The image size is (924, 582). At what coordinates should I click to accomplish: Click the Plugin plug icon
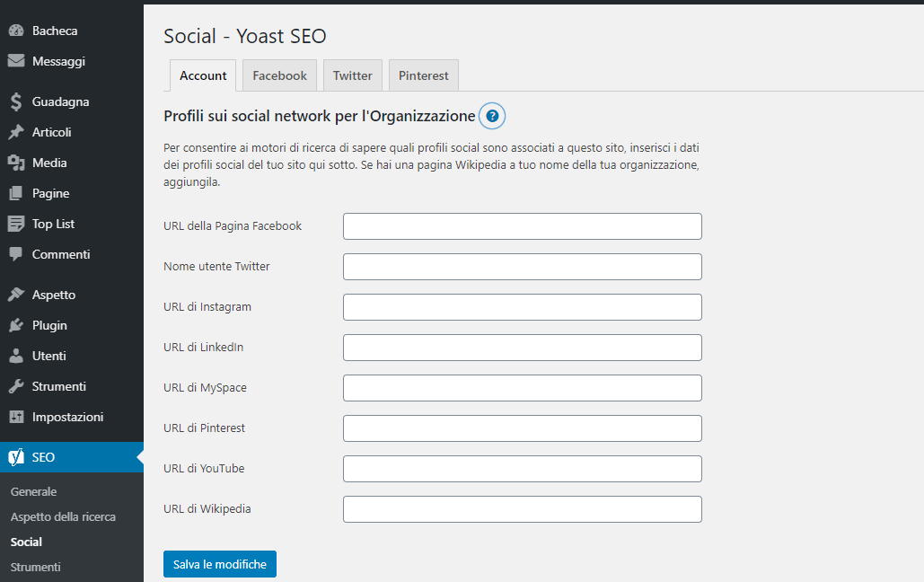16,325
